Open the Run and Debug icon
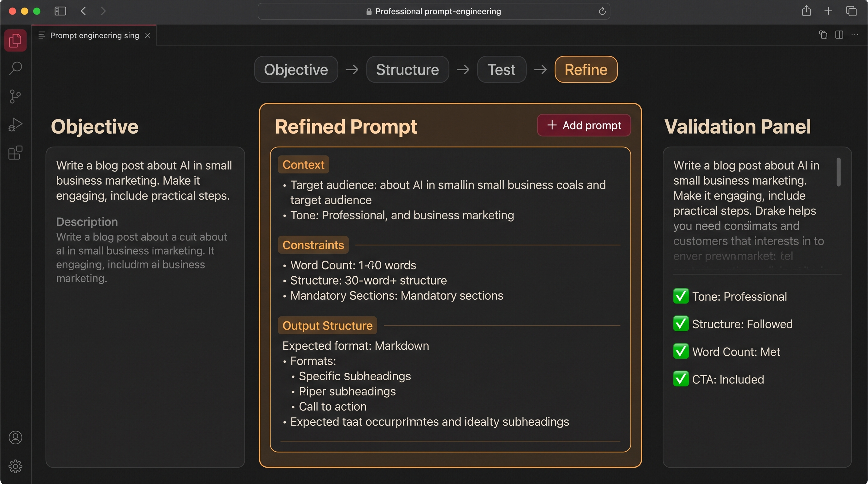 (x=15, y=124)
